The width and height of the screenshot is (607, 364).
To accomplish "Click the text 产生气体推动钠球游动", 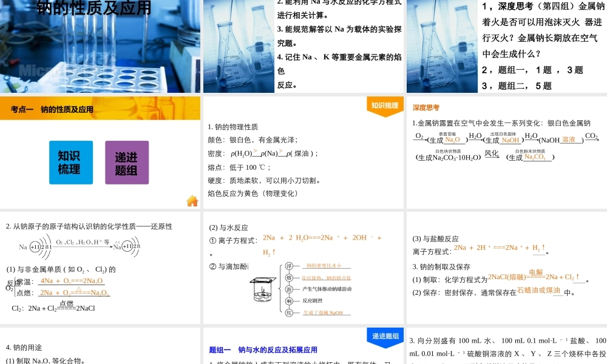I will tap(327, 289).
